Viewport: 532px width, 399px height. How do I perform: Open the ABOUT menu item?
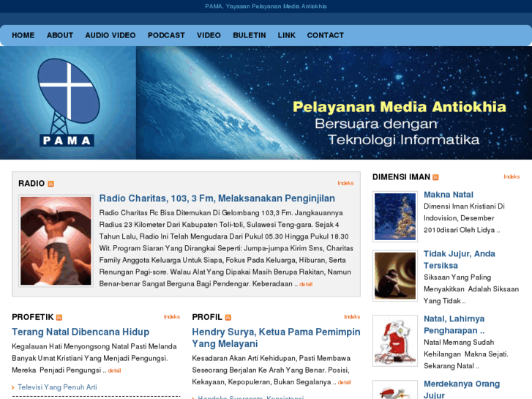(x=60, y=35)
